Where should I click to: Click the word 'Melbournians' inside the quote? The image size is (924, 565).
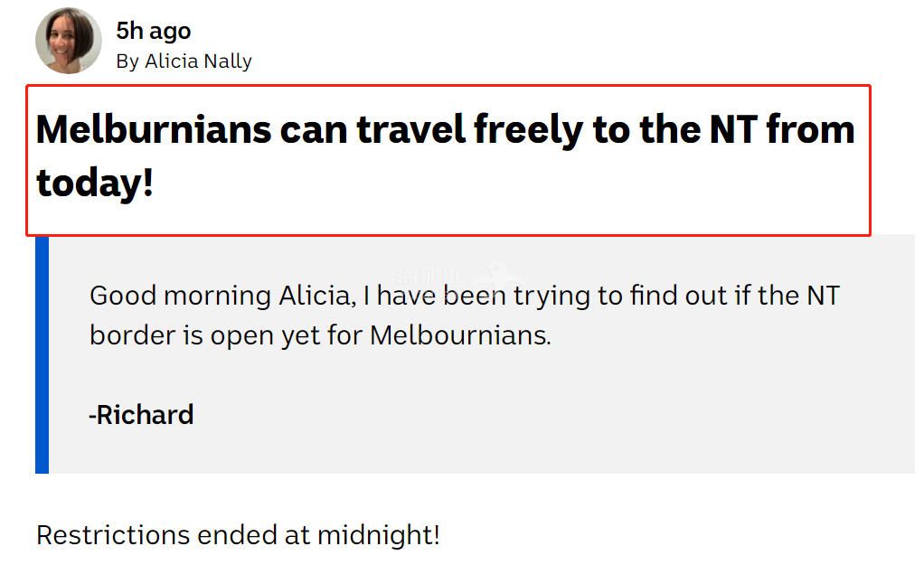[x=460, y=335]
